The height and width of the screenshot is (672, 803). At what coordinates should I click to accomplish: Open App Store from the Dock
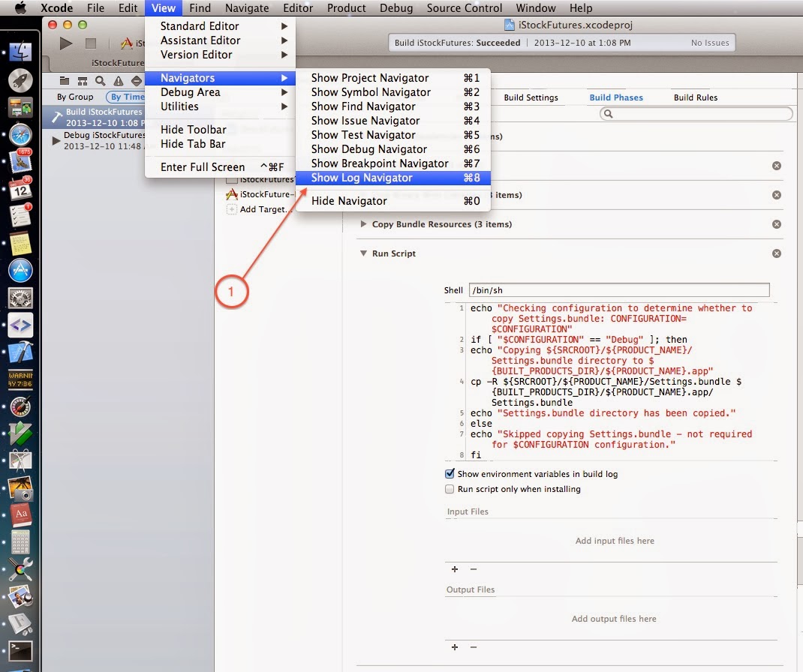[x=20, y=270]
